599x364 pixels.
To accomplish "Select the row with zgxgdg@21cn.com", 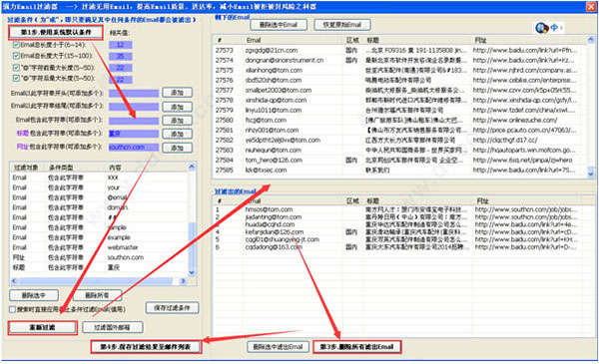I will (399, 51).
